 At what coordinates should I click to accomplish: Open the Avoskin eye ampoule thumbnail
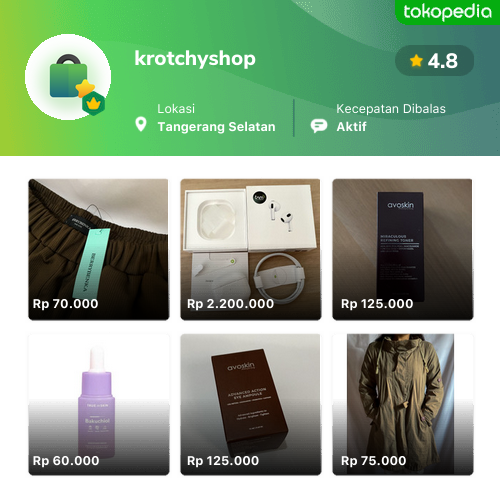[251, 405]
